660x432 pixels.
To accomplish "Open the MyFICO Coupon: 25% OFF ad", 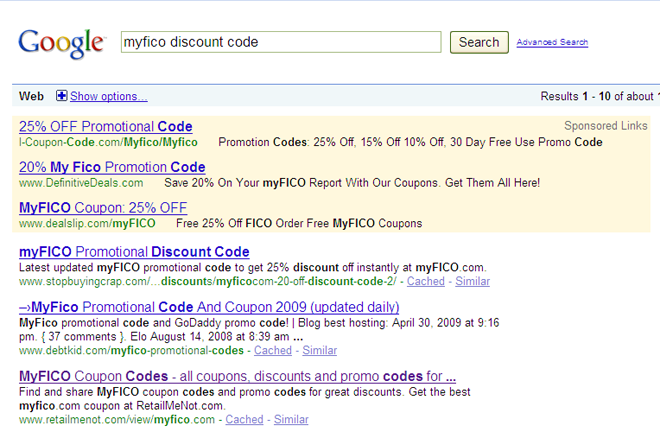I will pyautogui.click(x=103, y=208).
